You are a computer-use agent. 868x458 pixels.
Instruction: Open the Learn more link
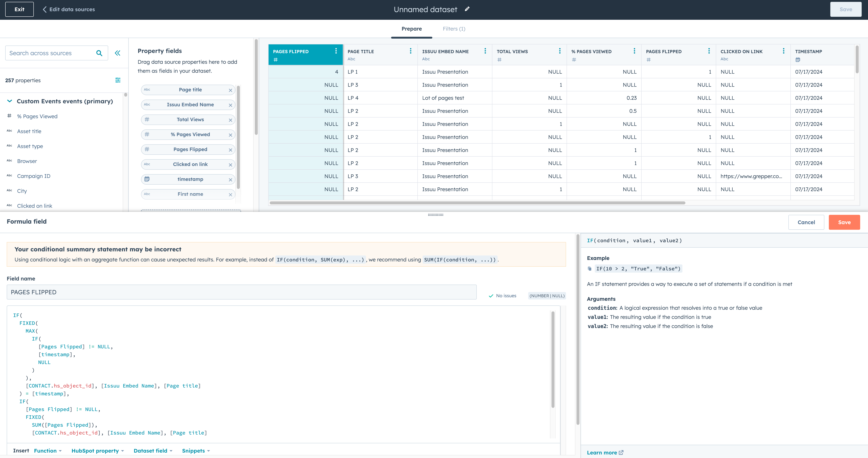605,452
